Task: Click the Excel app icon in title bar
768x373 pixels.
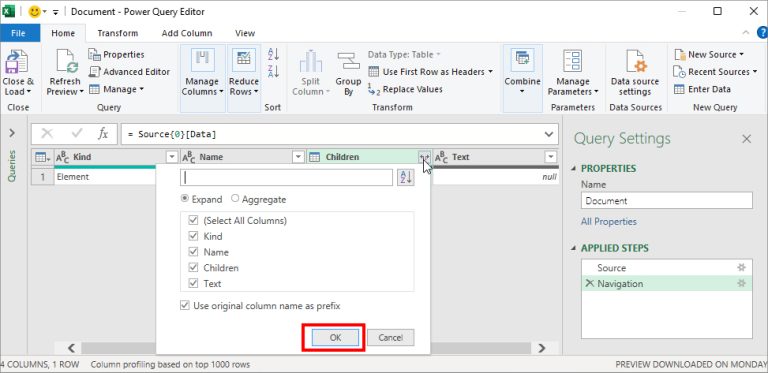Action: pyautogui.click(x=8, y=12)
